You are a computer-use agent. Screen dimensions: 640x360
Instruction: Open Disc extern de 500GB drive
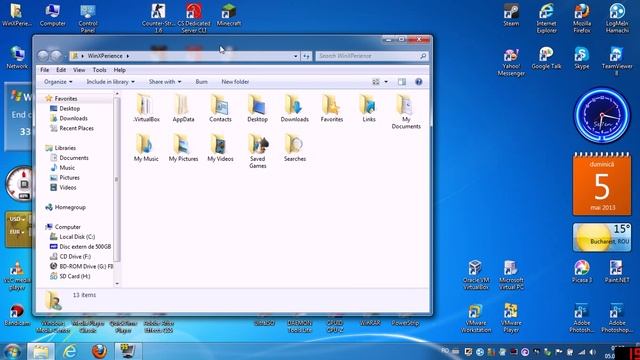coord(84,247)
